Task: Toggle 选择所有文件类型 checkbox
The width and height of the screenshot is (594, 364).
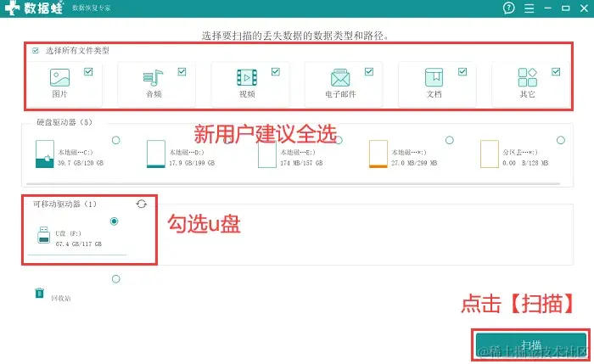Action: (36, 50)
